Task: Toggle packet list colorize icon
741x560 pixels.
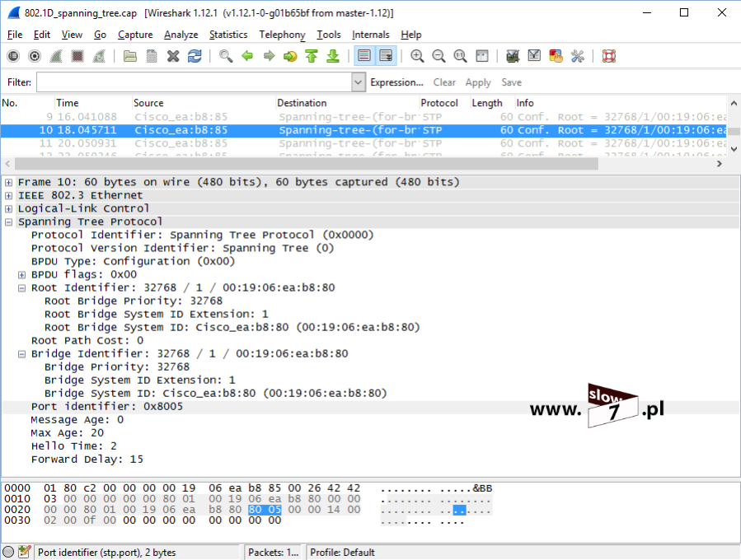Action: pyautogui.click(x=364, y=56)
